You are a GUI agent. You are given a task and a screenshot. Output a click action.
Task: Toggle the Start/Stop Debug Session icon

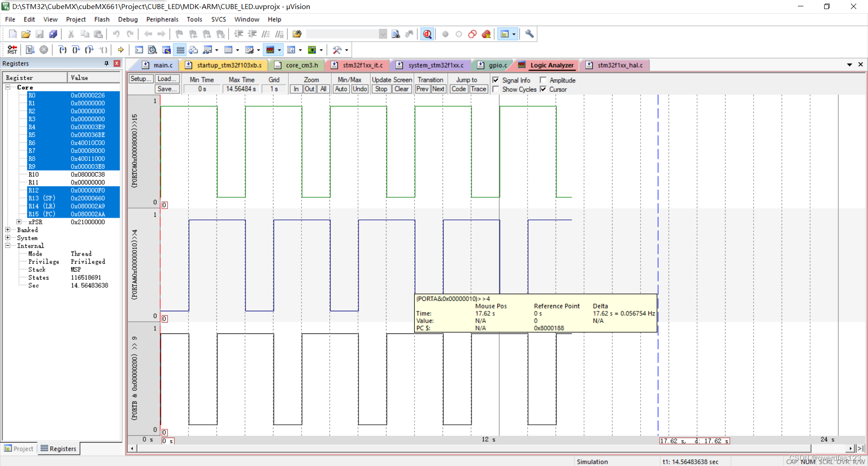pyautogui.click(x=427, y=34)
